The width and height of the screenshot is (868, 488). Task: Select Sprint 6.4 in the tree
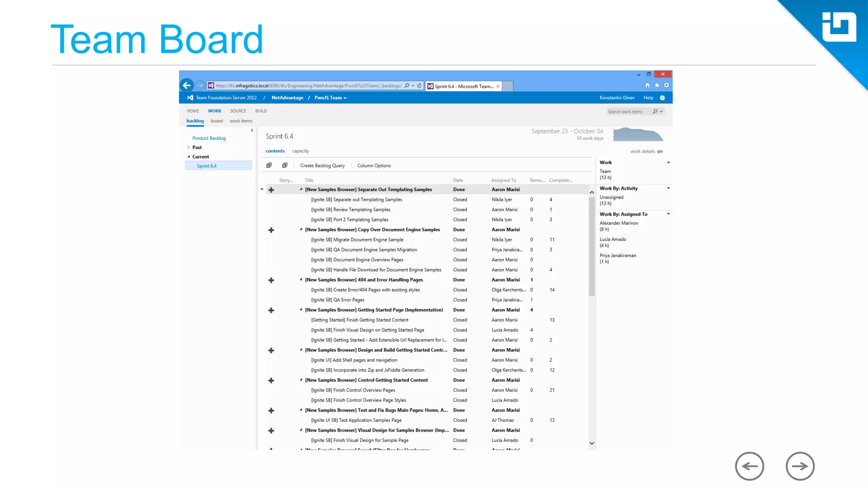click(219, 166)
